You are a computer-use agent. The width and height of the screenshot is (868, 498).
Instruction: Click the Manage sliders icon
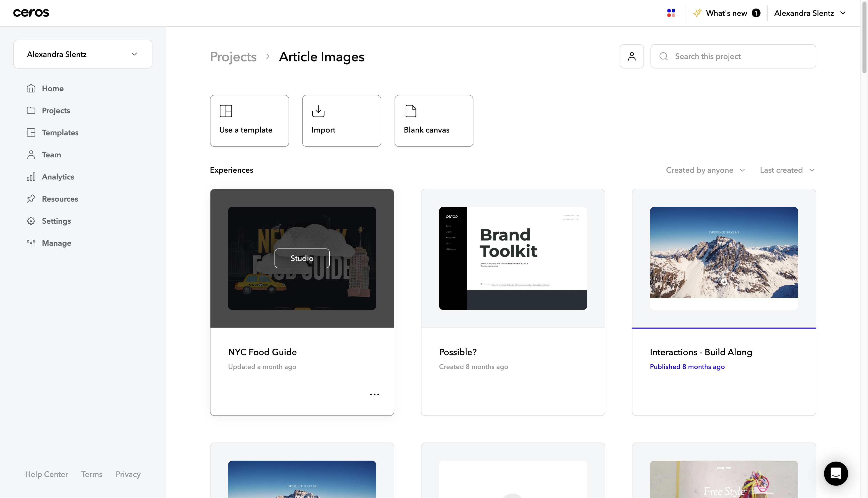31,243
